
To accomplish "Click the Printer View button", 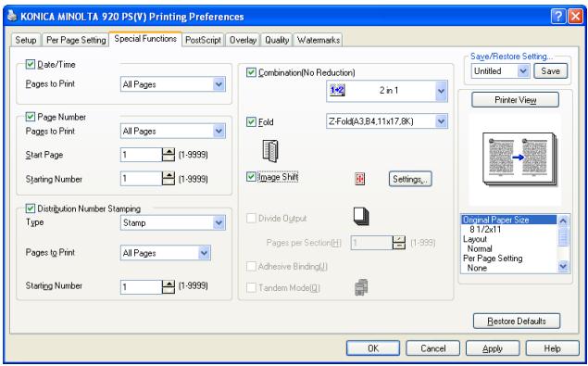I will pos(515,100).
